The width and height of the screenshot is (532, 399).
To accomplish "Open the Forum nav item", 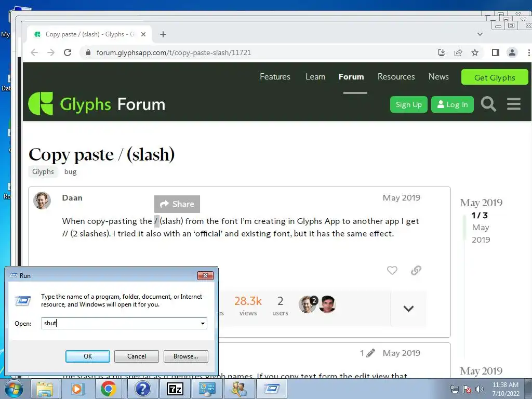I will pos(351,77).
